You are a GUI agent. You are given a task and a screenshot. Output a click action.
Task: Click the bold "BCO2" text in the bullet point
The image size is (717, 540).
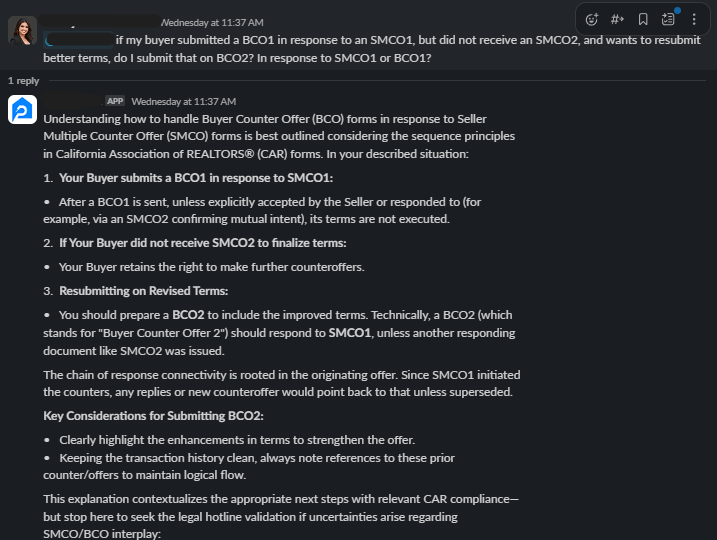point(188,314)
